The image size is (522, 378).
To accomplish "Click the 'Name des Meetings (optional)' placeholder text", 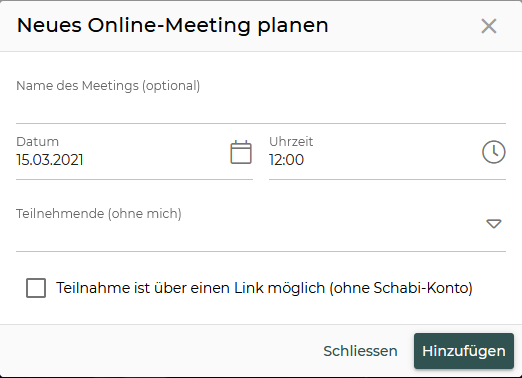I will (108, 86).
